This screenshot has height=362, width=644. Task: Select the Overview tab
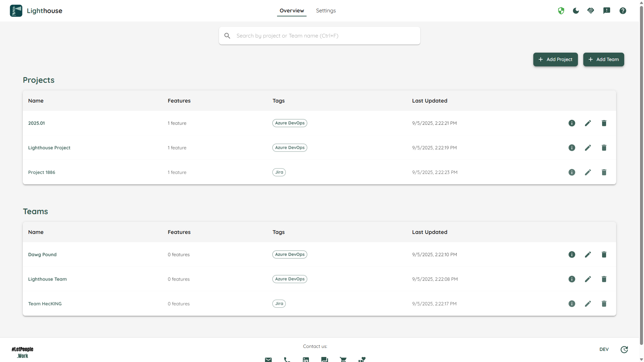tap(292, 11)
